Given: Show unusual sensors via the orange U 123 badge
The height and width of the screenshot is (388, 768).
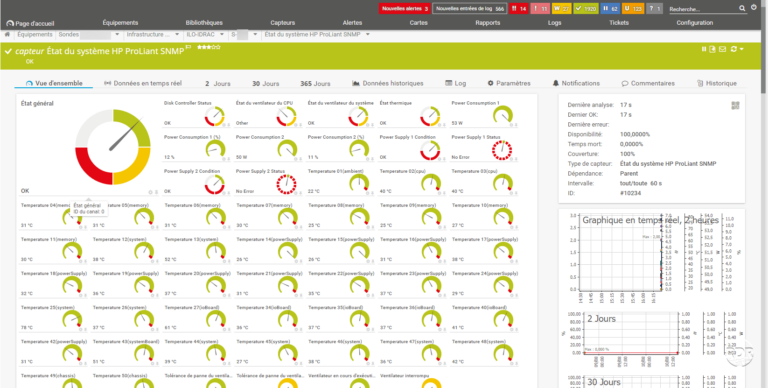Looking at the screenshot, I should click(x=633, y=9).
